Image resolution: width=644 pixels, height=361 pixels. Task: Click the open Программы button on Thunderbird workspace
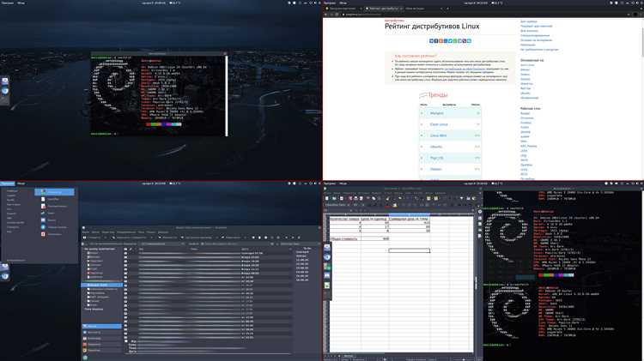point(8,184)
